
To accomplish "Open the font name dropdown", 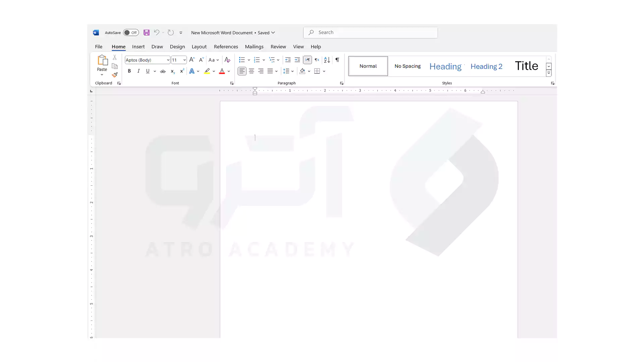I will (x=168, y=60).
